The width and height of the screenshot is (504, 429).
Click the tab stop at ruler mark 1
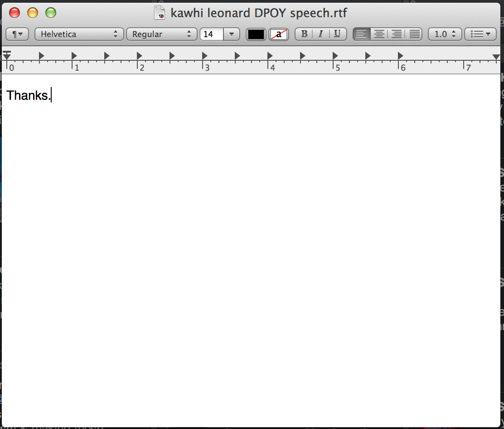pyautogui.click(x=74, y=56)
